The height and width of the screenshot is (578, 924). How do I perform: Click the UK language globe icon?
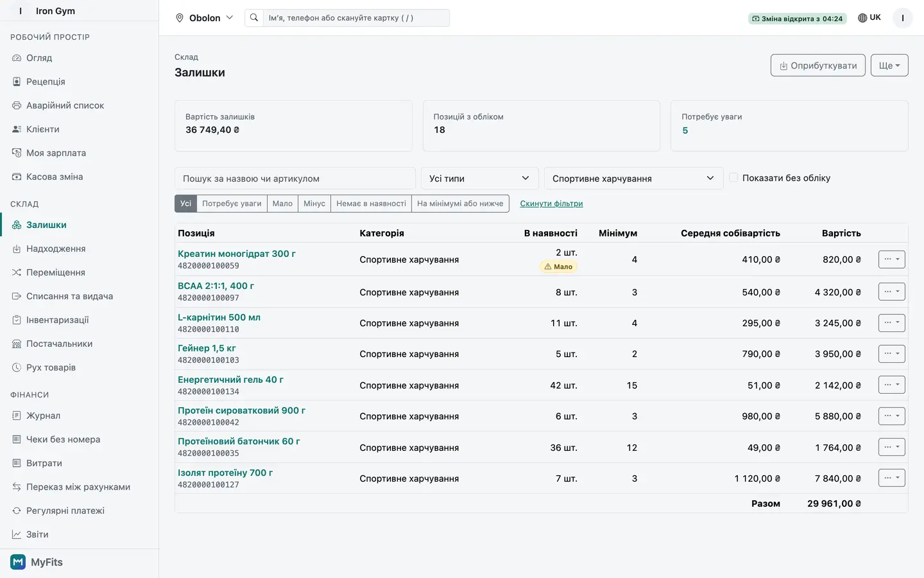tap(862, 18)
